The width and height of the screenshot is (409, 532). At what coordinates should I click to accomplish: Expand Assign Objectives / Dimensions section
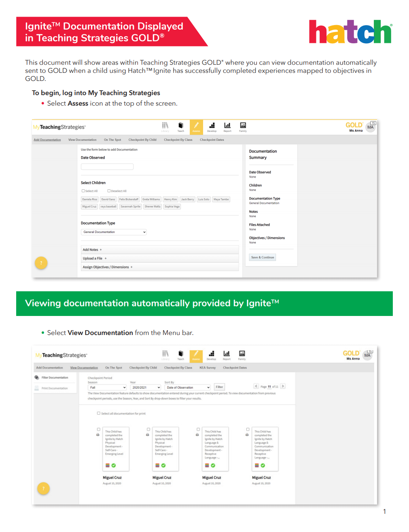click(x=160, y=267)
